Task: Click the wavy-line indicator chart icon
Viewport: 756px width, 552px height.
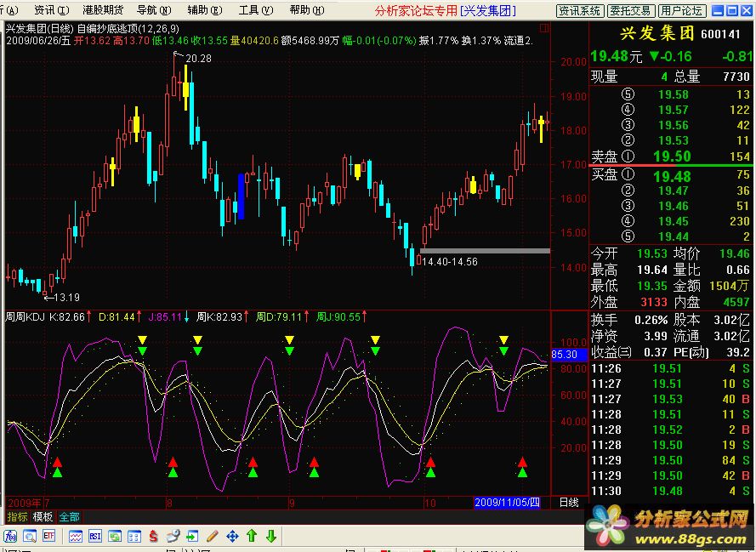Action: point(75,536)
